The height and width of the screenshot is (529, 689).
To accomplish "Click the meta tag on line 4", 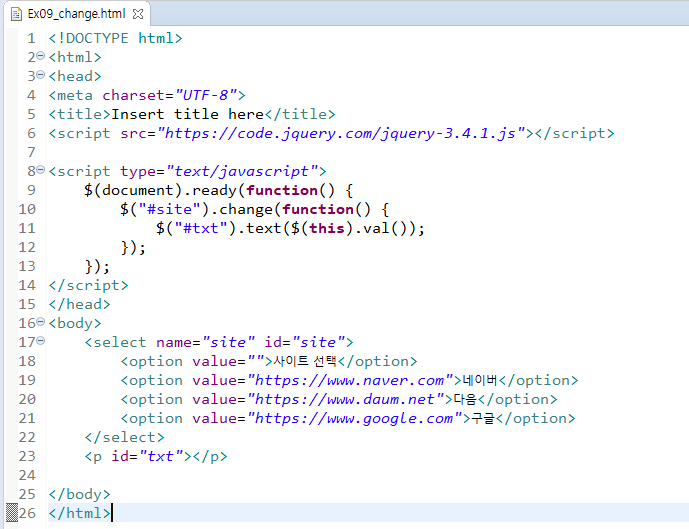I will (147, 95).
